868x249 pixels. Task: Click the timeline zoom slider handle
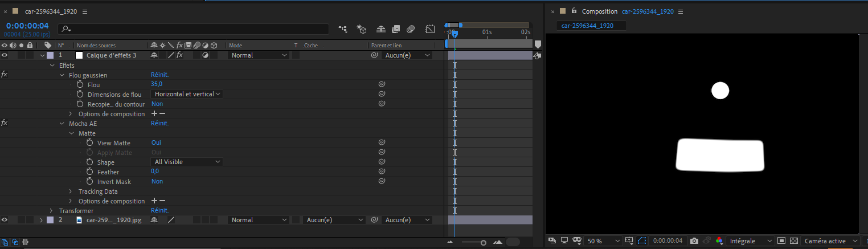(484, 243)
